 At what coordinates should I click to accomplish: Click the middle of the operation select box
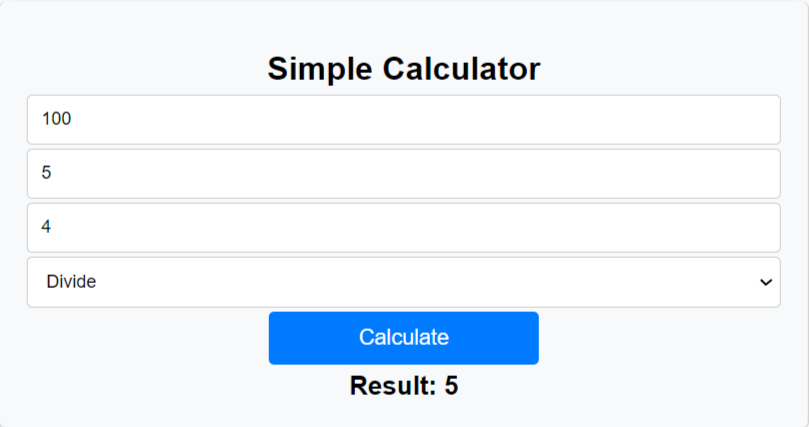[403, 282]
